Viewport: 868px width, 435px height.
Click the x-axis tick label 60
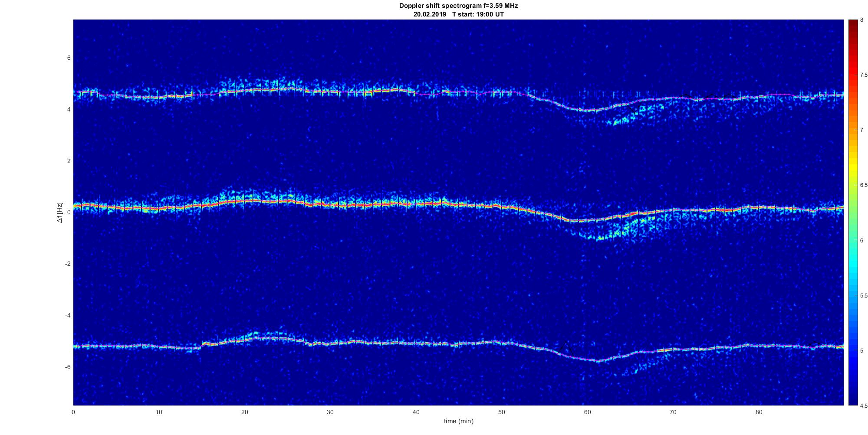point(587,412)
